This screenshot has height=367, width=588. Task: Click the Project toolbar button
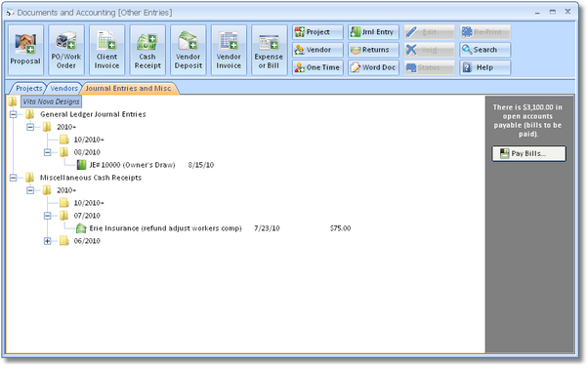pos(317,32)
